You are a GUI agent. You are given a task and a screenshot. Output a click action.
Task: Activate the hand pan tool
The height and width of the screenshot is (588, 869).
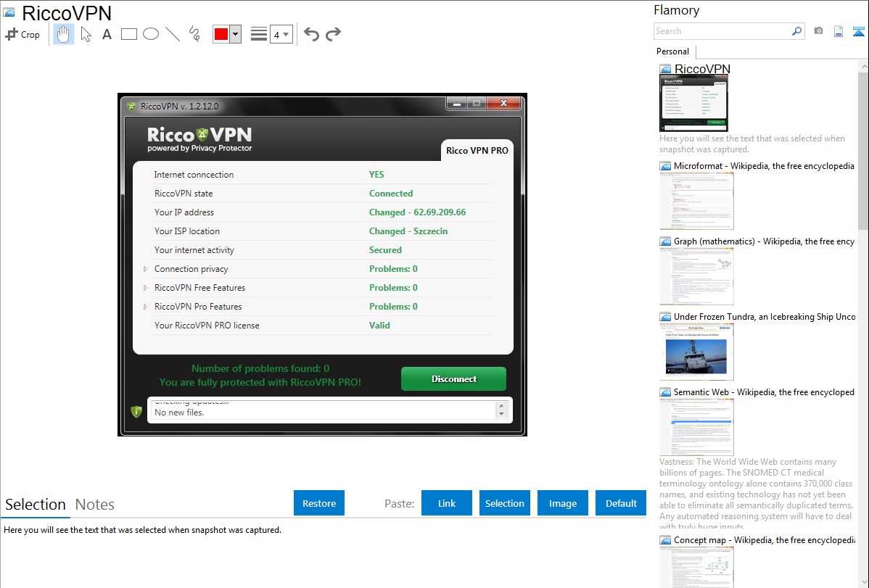pyautogui.click(x=64, y=34)
